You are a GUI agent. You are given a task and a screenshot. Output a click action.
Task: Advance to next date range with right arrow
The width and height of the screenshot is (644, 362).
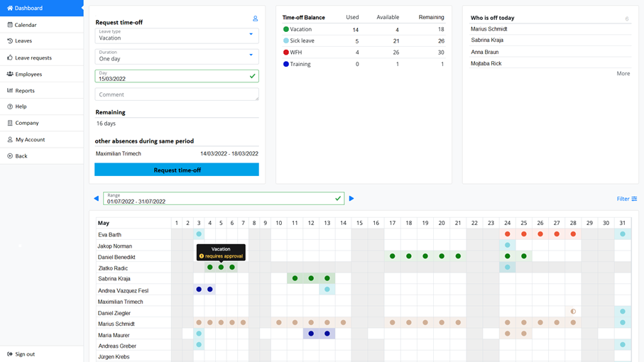pos(351,199)
